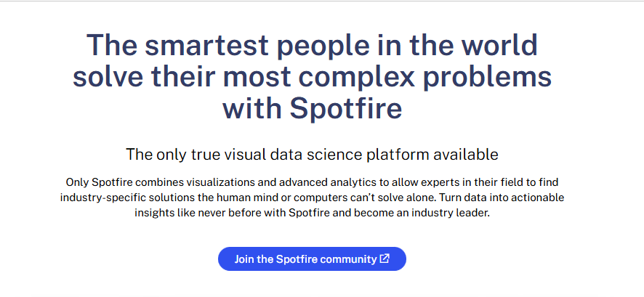644x297 pixels.
Task: Click the external link icon on the button
Action: click(385, 259)
